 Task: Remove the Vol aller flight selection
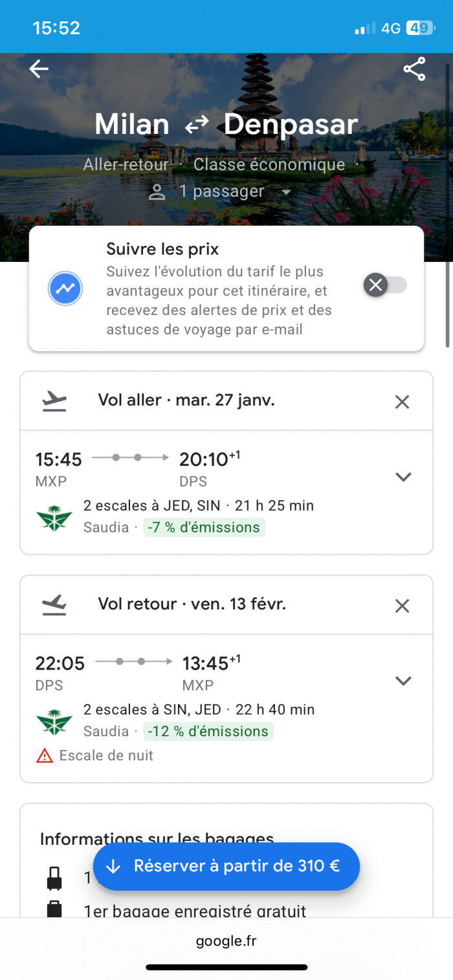[402, 402]
